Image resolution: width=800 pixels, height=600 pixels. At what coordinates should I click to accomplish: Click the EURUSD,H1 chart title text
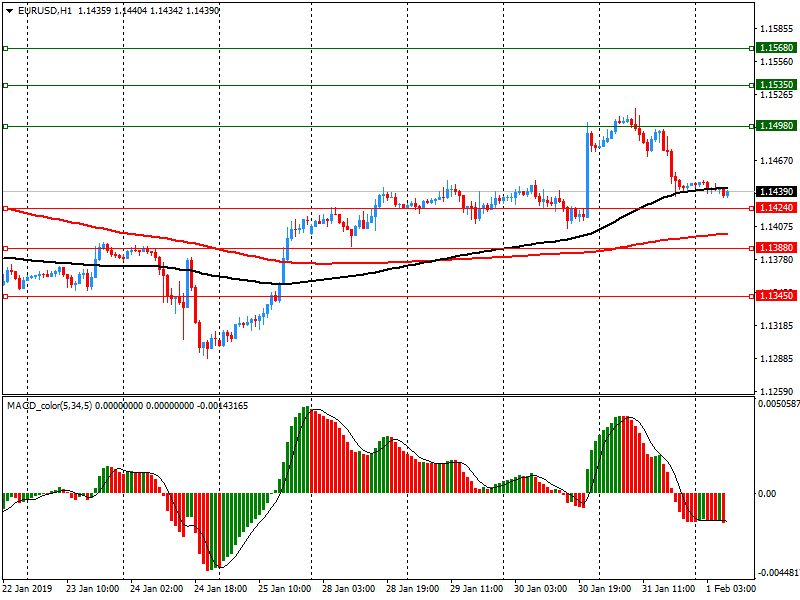click(45, 10)
